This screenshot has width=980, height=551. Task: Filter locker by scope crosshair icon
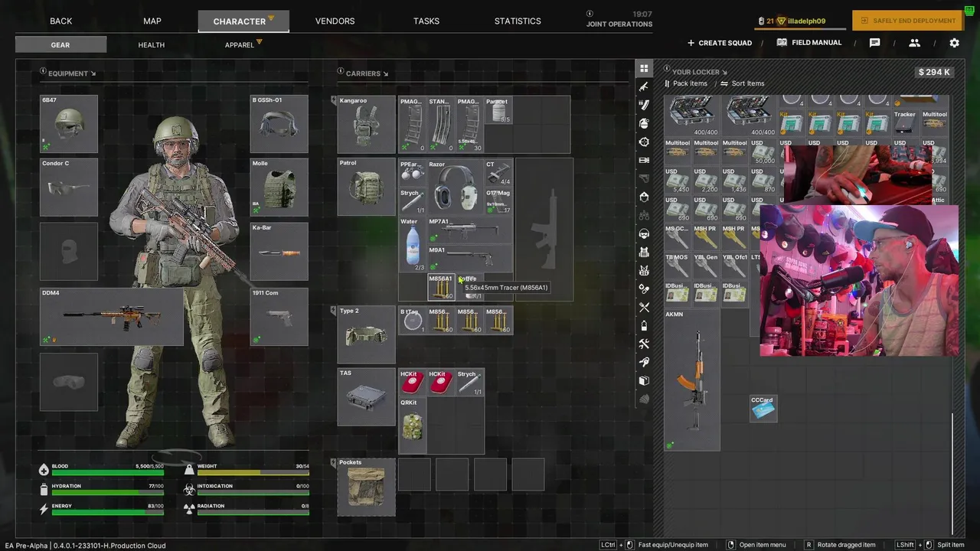644,142
